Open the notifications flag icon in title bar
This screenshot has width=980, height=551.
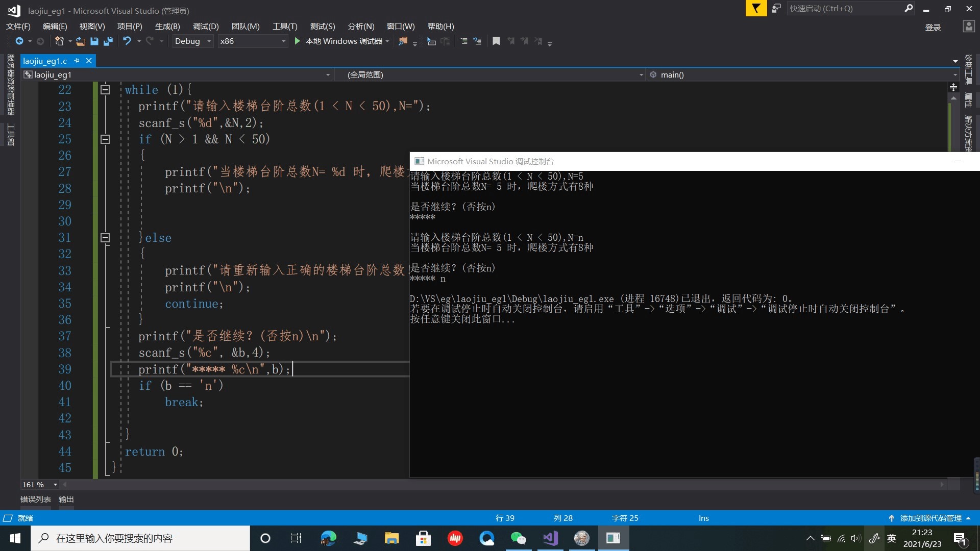pyautogui.click(x=756, y=9)
